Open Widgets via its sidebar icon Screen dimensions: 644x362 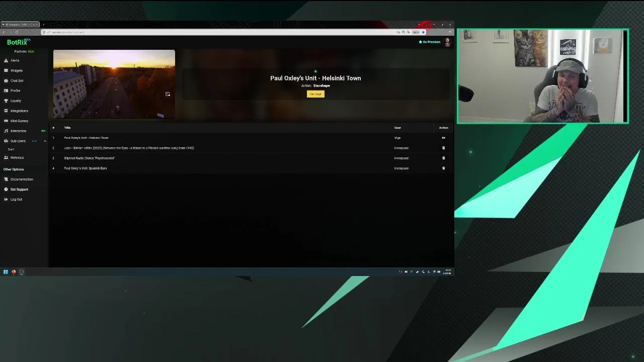[x=6, y=70]
